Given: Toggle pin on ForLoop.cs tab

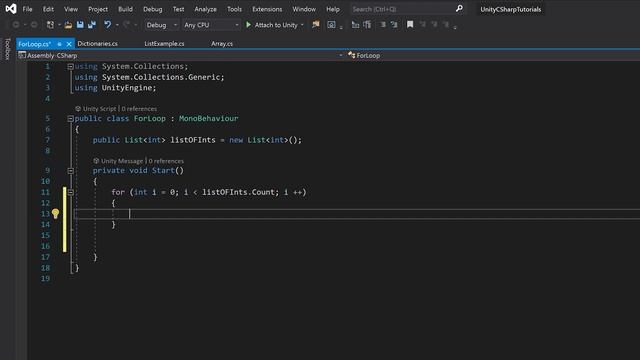Looking at the screenshot, I should [x=60, y=44].
